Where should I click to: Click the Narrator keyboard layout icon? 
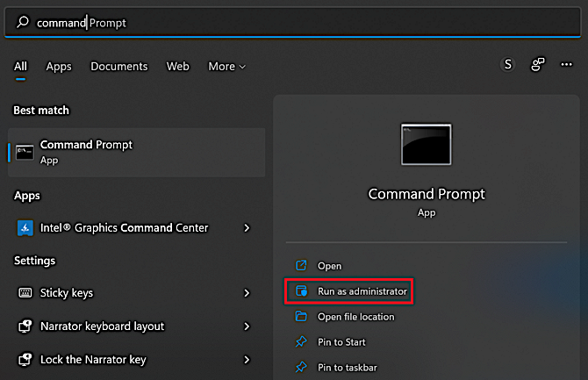click(x=25, y=326)
